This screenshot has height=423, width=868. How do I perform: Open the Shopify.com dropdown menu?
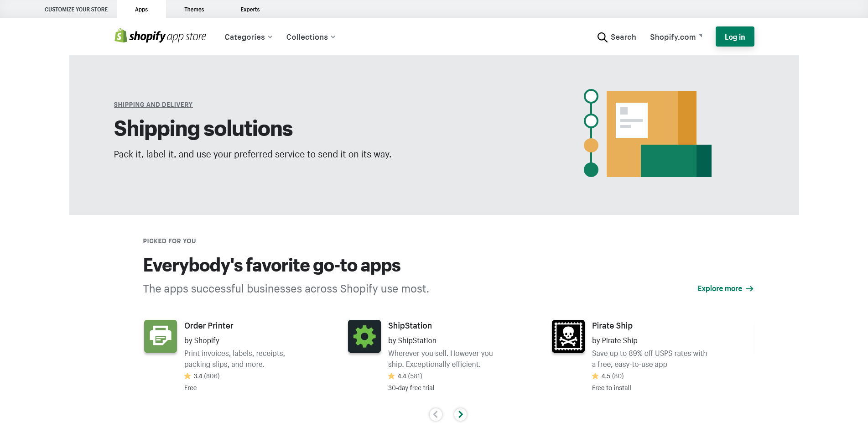coord(676,37)
